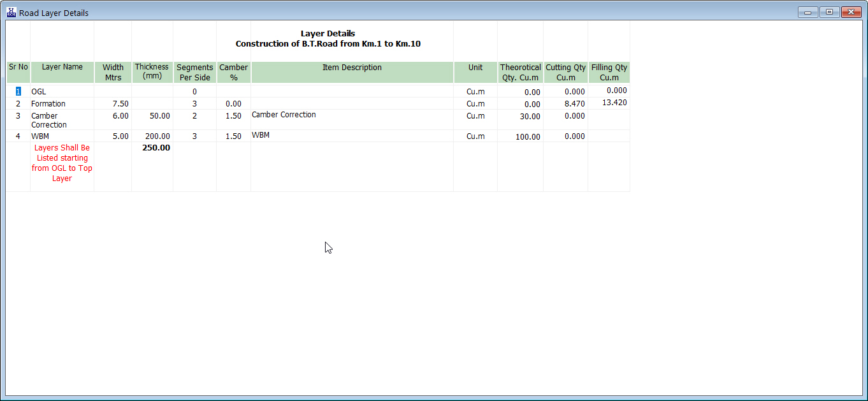Click the Width Mtrs column header

(x=113, y=72)
